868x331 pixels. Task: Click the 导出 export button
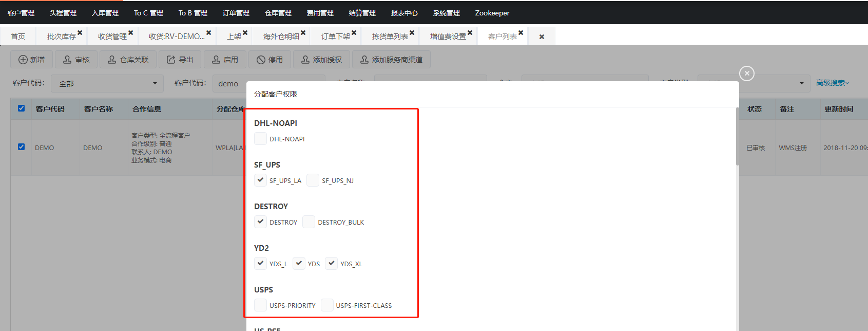click(x=180, y=60)
